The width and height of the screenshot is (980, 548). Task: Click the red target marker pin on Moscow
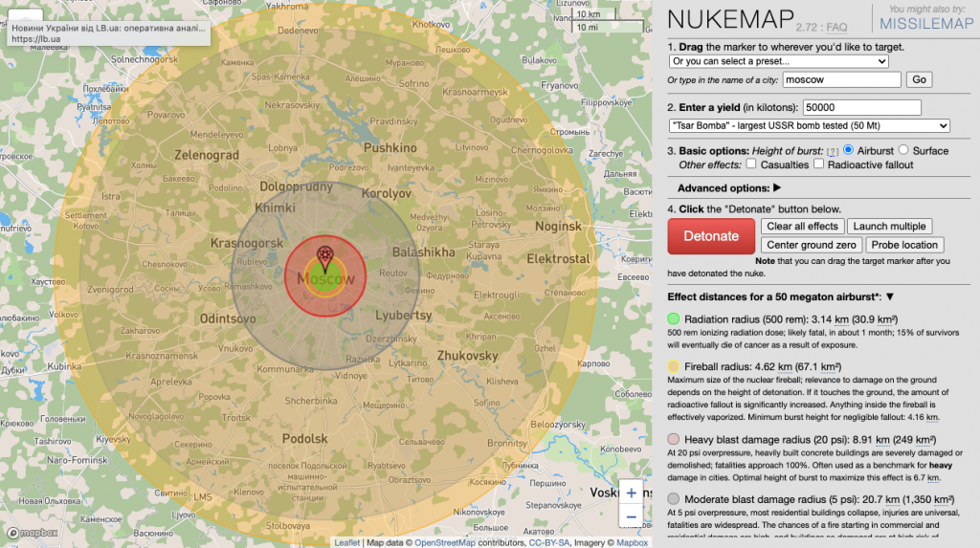coord(324,258)
